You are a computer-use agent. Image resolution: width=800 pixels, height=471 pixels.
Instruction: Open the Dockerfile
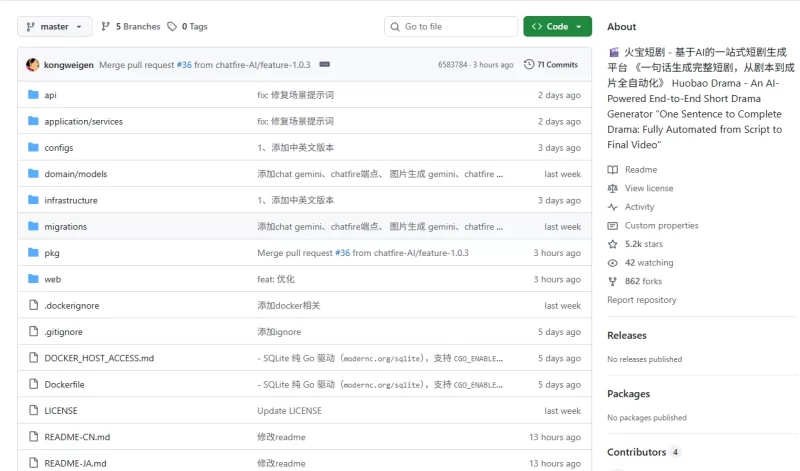point(64,385)
